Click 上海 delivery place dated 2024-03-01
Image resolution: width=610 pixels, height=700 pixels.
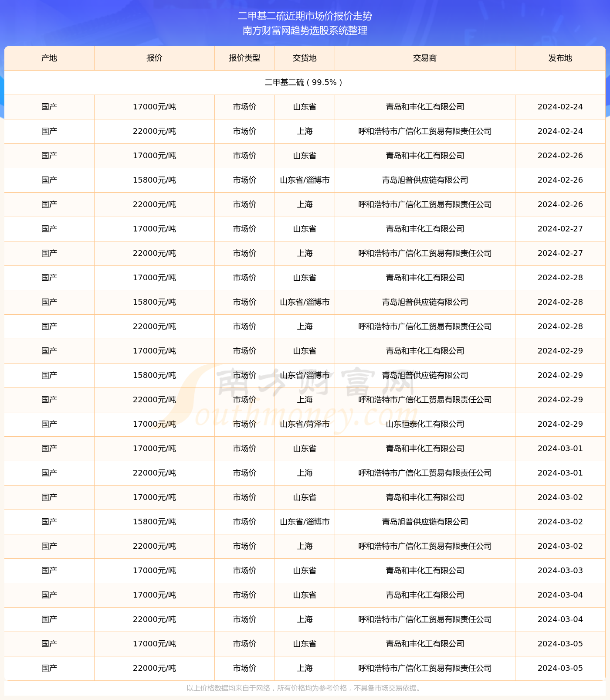pyautogui.click(x=305, y=473)
